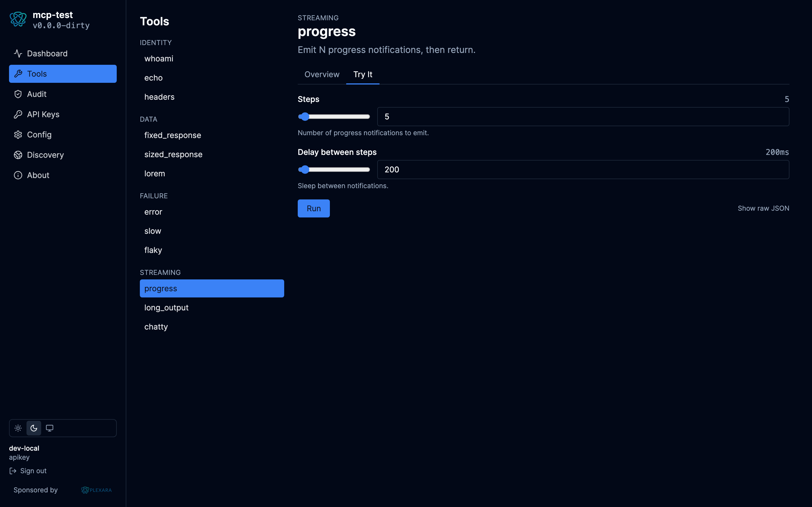Screen dimensions: 812x507
Task: Click the mcp-test logo at top left
Action: [18, 19]
